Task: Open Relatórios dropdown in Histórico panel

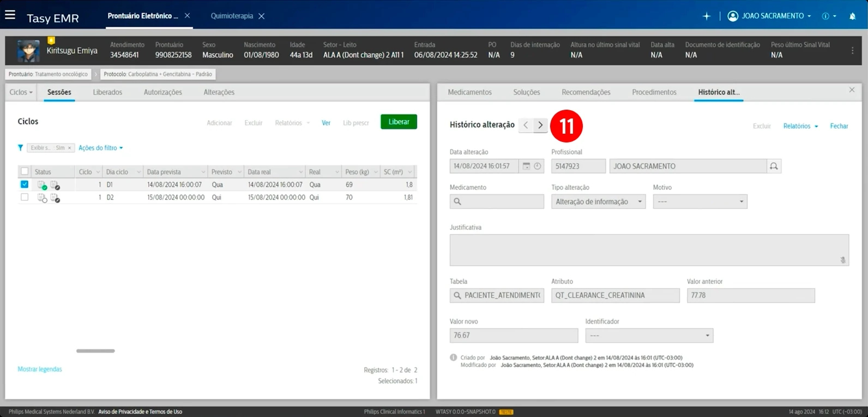Action: point(800,126)
